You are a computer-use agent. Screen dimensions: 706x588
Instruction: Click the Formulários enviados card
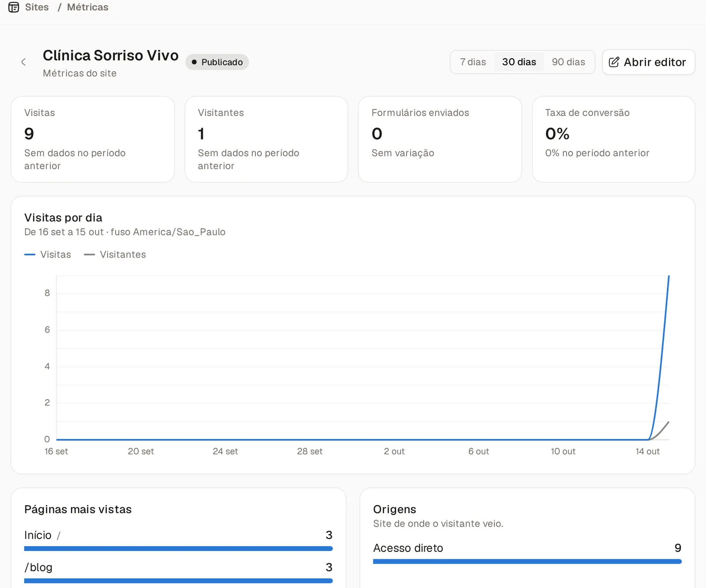click(440, 139)
